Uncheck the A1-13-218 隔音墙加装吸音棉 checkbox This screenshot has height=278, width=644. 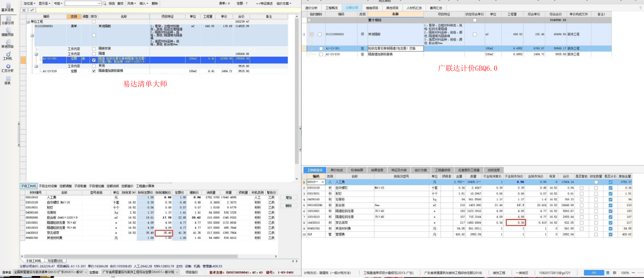click(x=94, y=71)
